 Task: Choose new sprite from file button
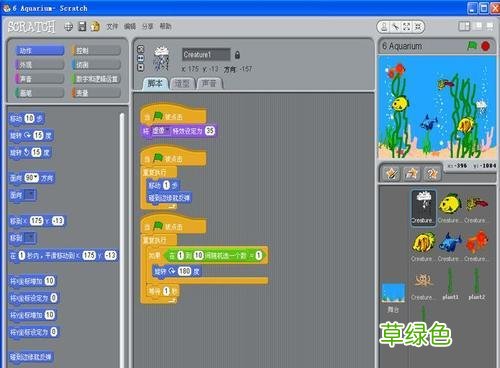click(x=412, y=174)
